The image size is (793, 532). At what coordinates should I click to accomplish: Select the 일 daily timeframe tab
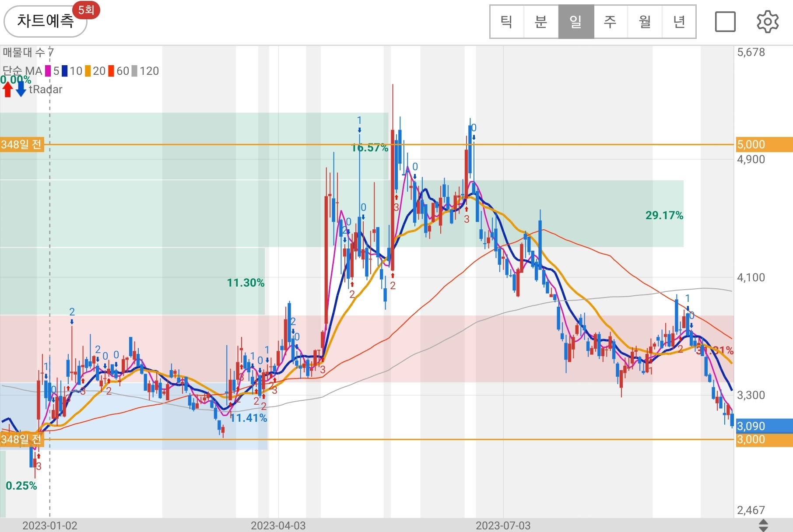pyautogui.click(x=576, y=22)
